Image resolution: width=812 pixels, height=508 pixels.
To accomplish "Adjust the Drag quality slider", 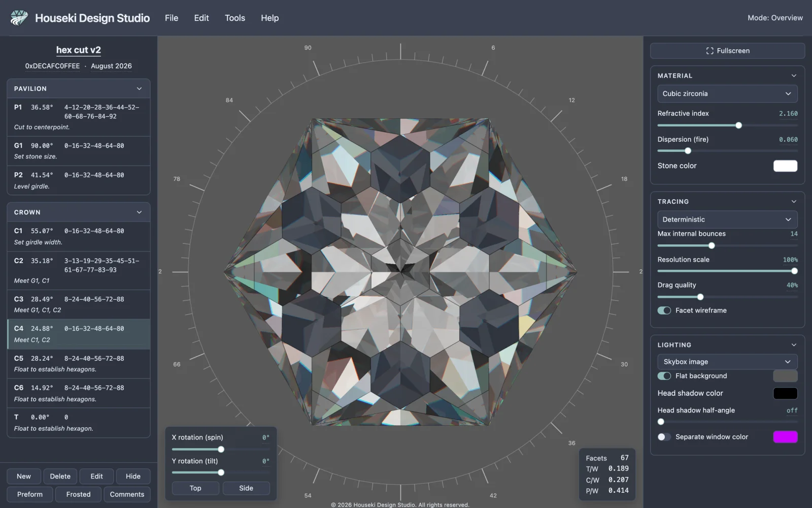I will [727, 297].
